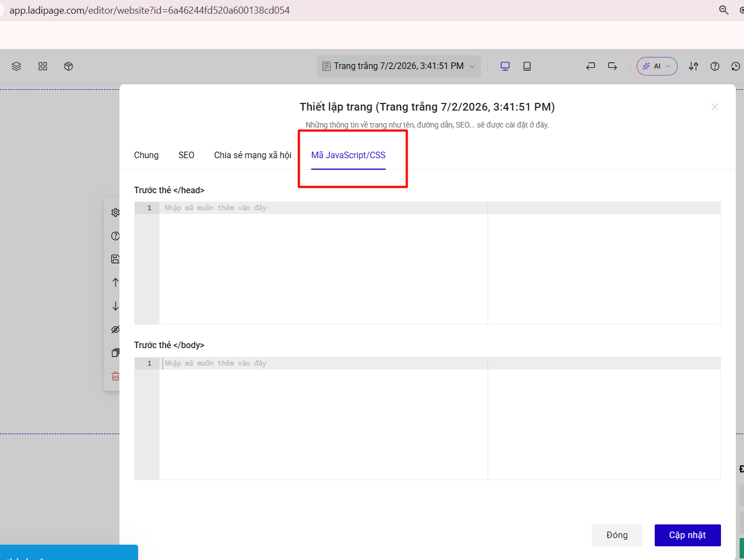744x560 pixels.
Task: Toggle section visibility eye icon
Action: point(115,330)
